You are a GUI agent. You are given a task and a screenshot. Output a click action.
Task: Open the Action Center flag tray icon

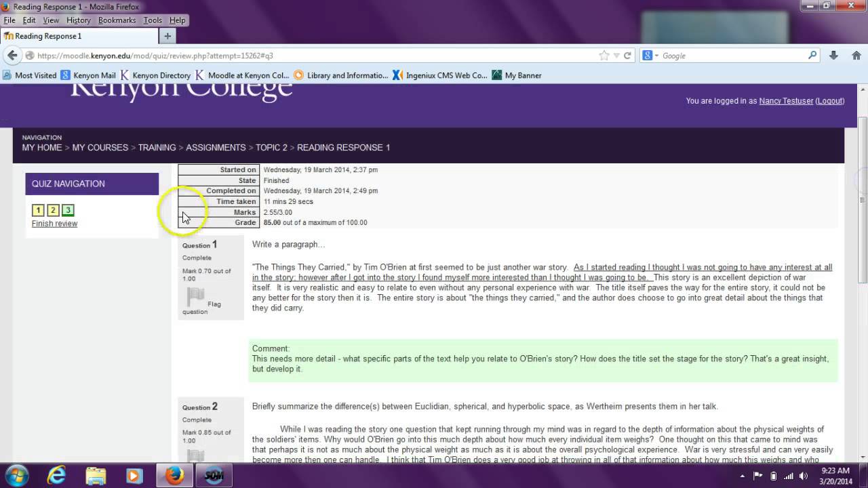pyautogui.click(x=758, y=475)
